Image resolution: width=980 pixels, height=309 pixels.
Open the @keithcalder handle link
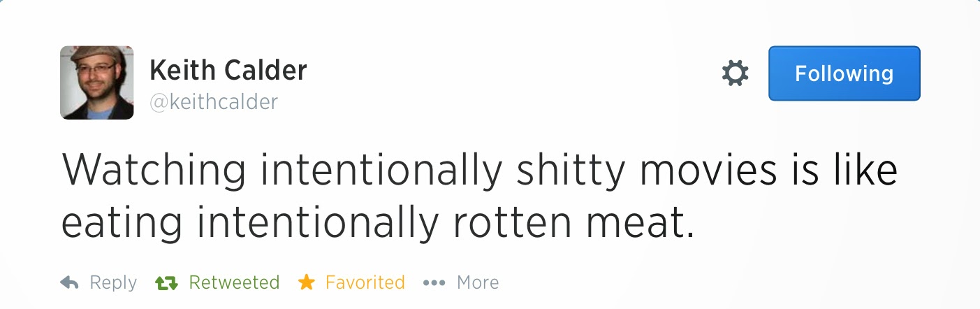[x=213, y=102]
